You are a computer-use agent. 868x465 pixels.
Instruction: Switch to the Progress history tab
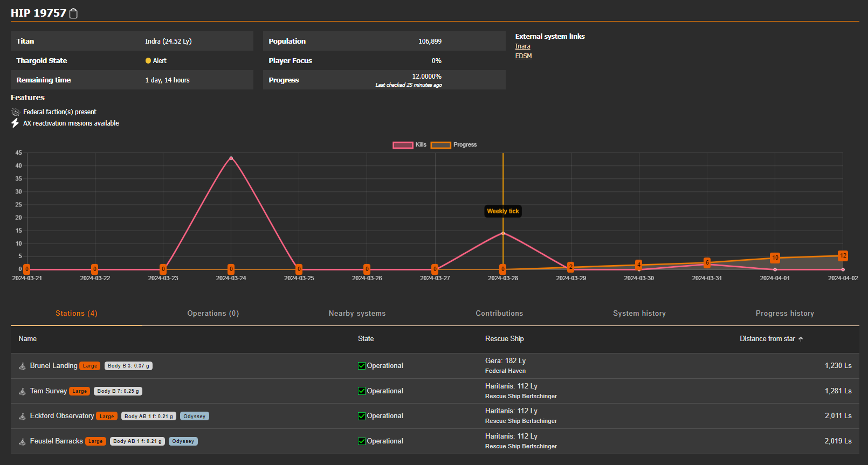pos(785,314)
